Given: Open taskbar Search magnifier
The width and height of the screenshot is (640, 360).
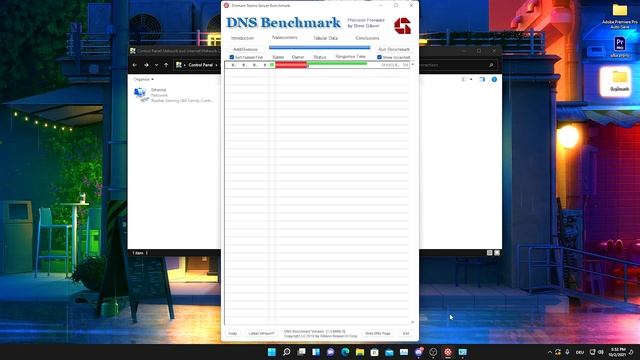Looking at the screenshot, I should (x=287, y=352).
